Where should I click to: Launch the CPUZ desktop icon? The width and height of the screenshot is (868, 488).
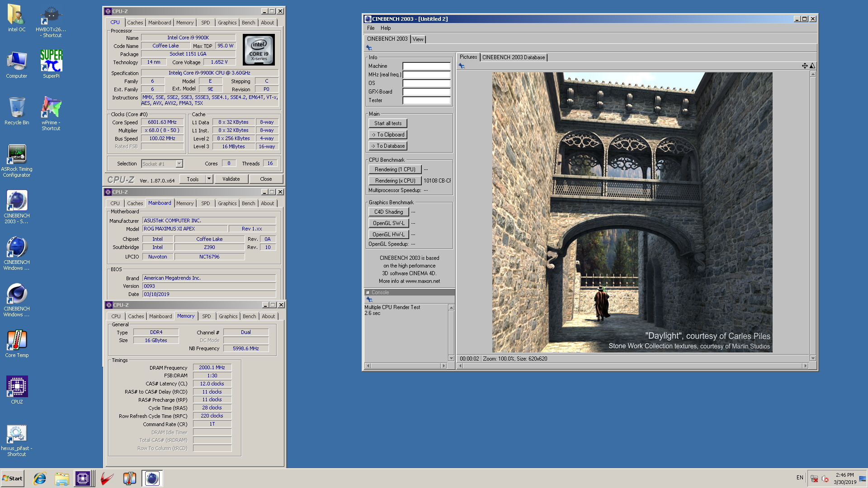click(17, 390)
